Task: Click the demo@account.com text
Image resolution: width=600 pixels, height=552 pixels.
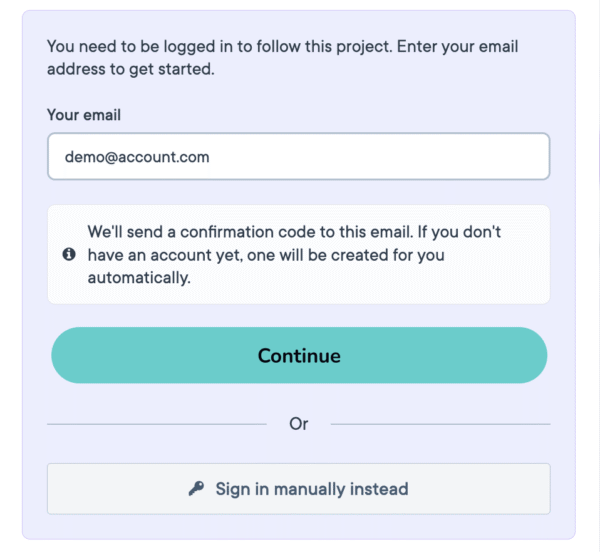Action: (x=137, y=157)
